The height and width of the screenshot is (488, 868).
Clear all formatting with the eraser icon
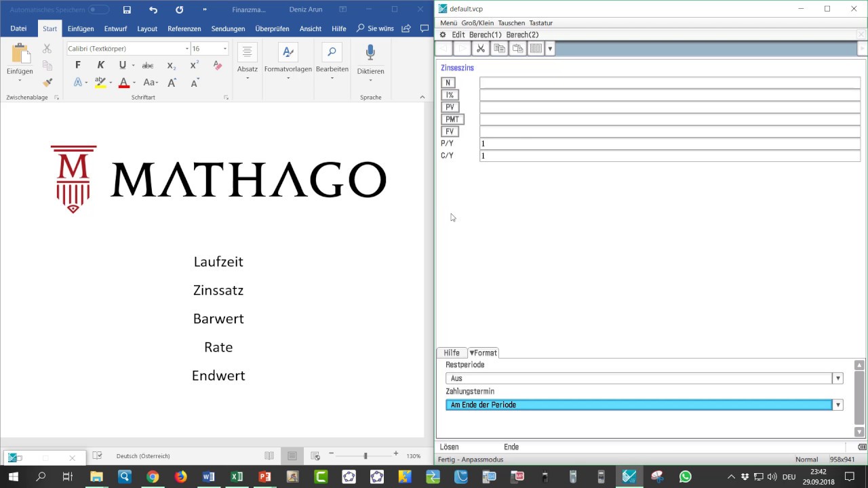point(217,65)
